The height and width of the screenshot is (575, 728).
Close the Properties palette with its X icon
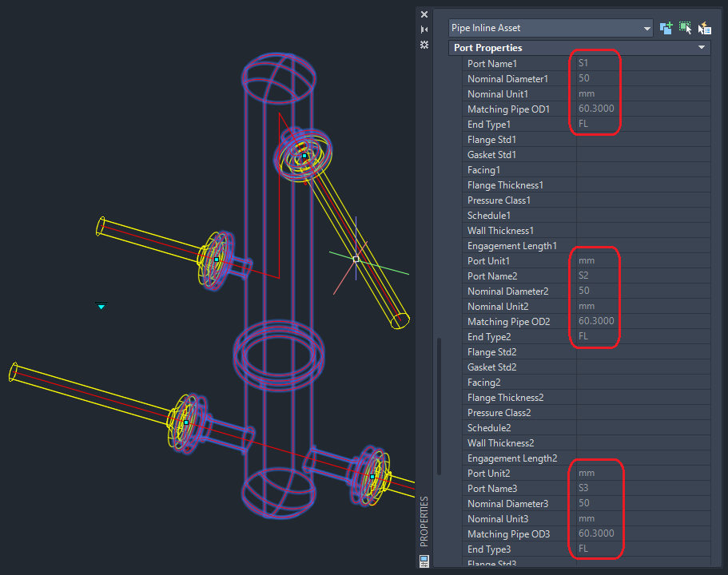424,14
